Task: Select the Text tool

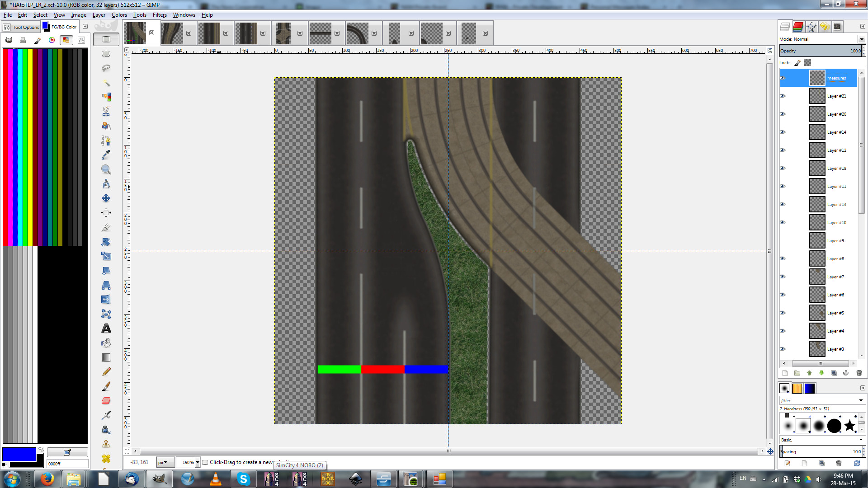Action: [x=106, y=328]
